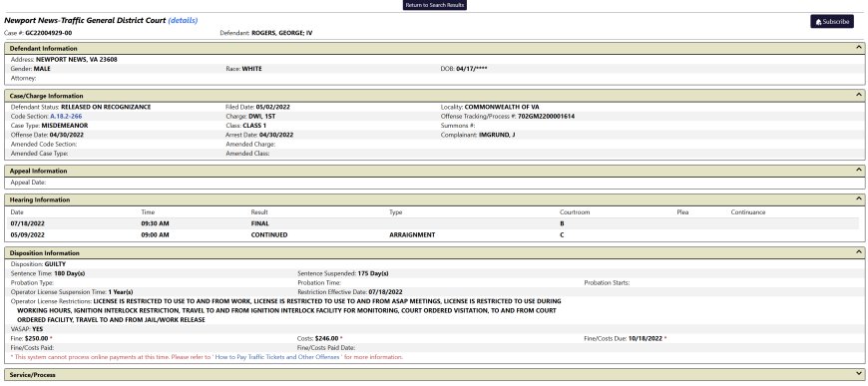Click fine/costs due date 10/18/2022
The image size is (868, 386).
click(645, 338)
